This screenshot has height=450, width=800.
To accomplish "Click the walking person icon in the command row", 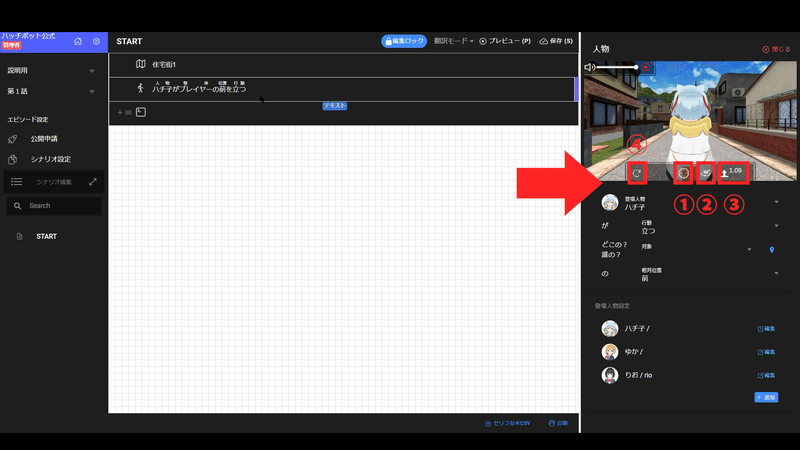I will tap(140, 88).
